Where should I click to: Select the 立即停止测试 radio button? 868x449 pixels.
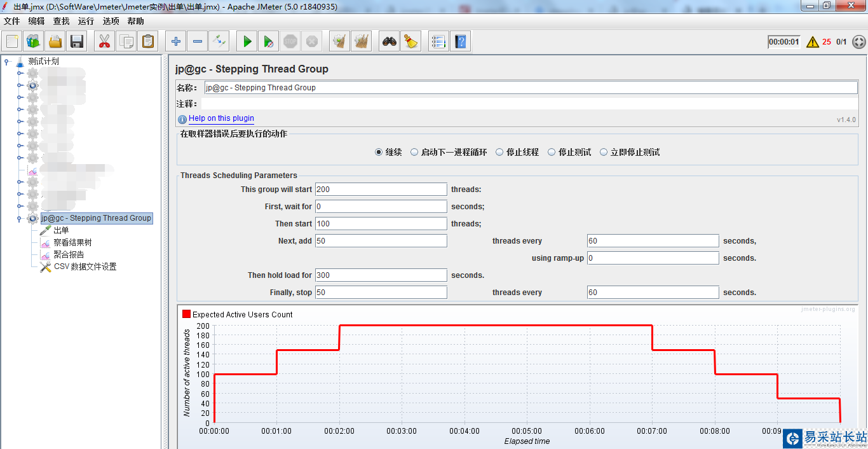coord(604,152)
